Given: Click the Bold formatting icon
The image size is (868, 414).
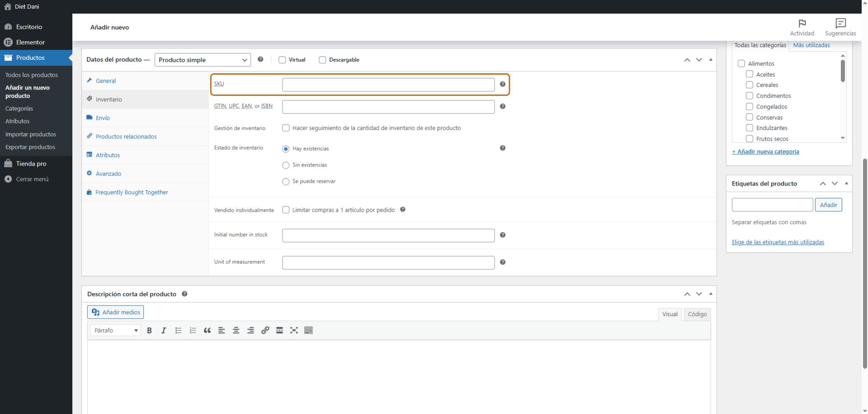Looking at the screenshot, I should coord(149,330).
